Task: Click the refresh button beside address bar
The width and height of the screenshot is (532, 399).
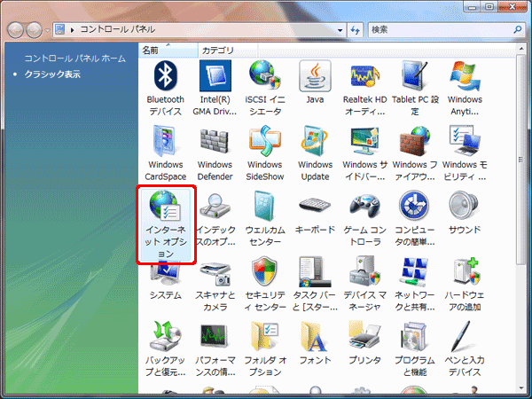Action: click(356, 30)
